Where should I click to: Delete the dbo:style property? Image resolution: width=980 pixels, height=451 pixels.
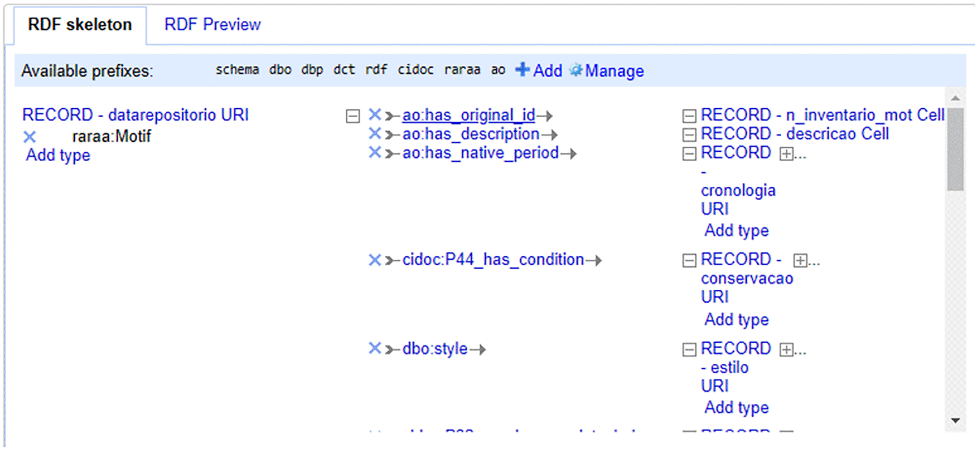pos(375,348)
